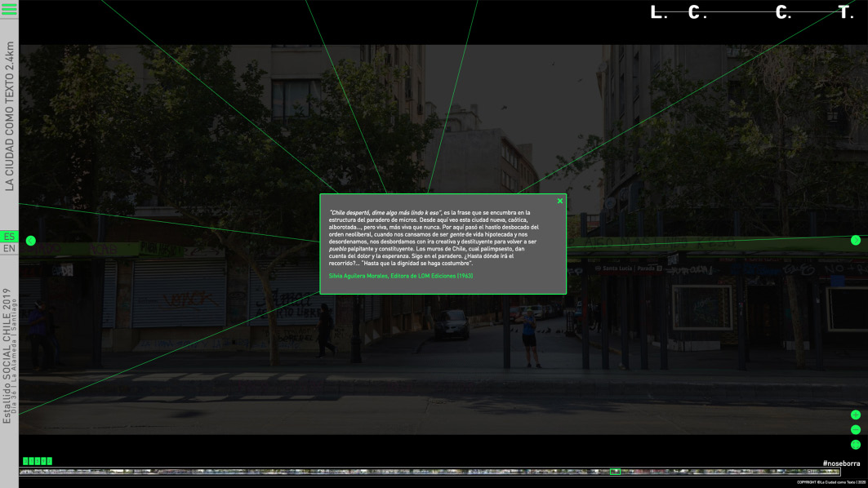Switch language to ES
Image resolution: width=868 pixels, height=488 pixels.
coord(9,237)
